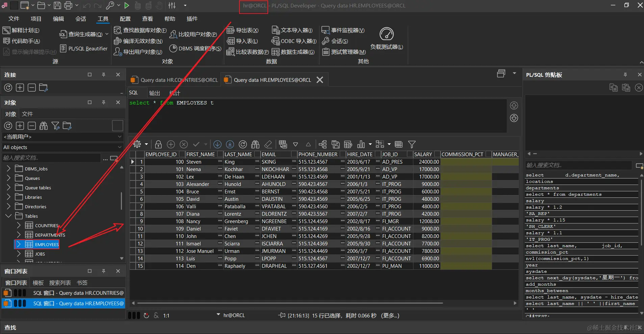
Task: Click the copy icon in the PL/SQL 剪贴板 panel
Action: 614,88
